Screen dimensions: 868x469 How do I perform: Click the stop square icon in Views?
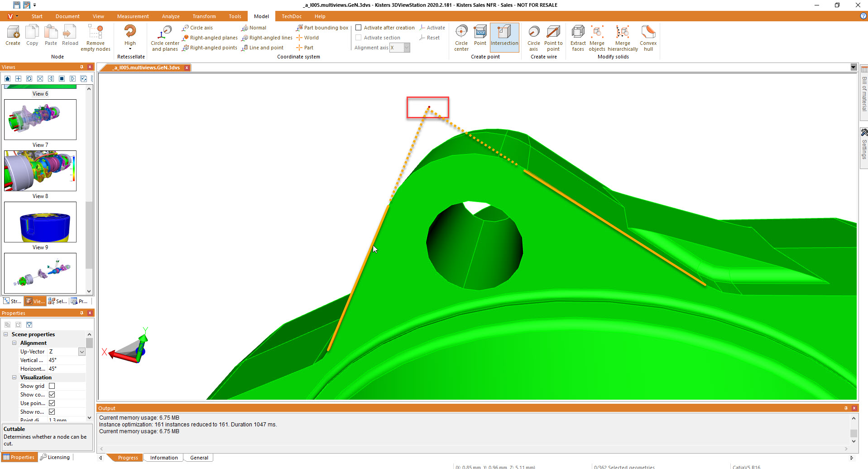[62, 78]
